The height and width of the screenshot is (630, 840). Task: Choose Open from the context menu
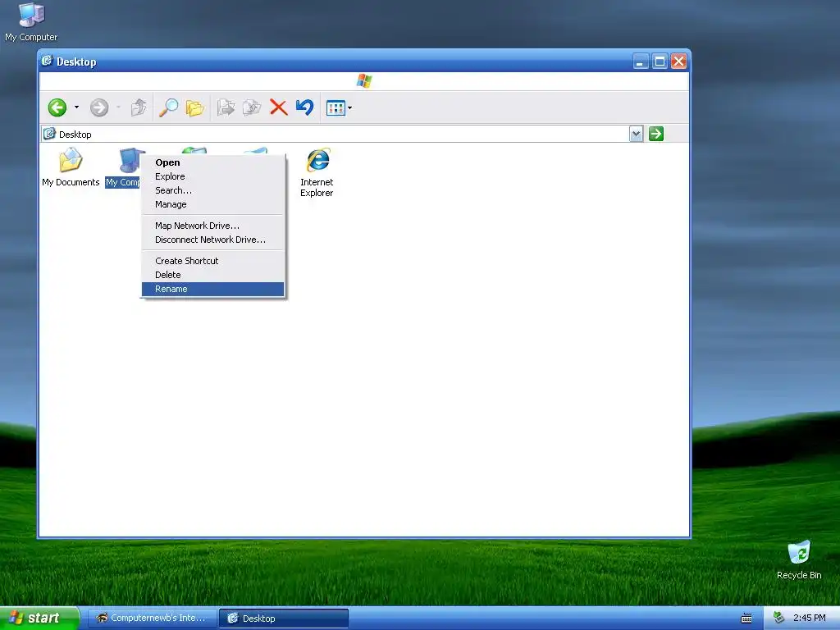click(x=212, y=162)
